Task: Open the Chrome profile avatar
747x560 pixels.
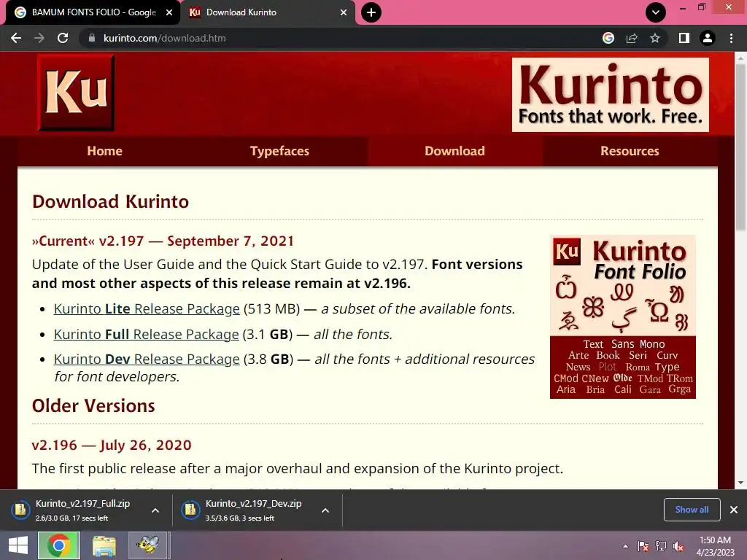Action: 708,38
